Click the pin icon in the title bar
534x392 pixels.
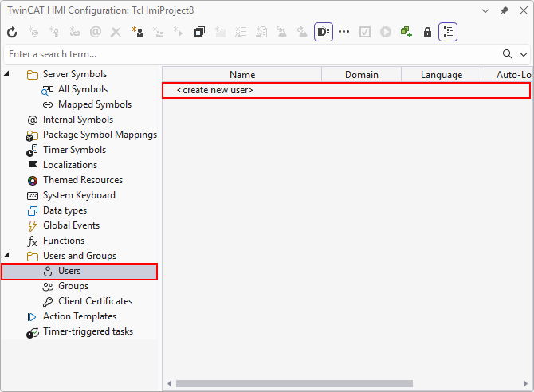click(505, 10)
